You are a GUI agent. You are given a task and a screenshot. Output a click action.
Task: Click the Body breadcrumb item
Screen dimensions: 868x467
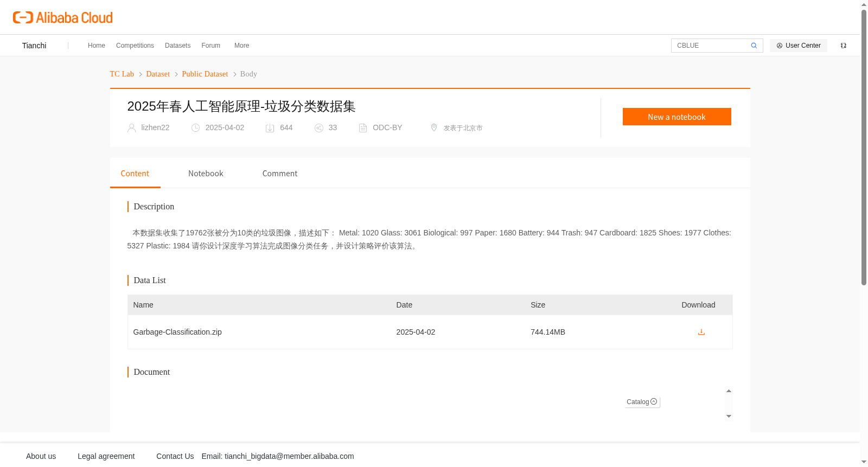pyautogui.click(x=248, y=74)
